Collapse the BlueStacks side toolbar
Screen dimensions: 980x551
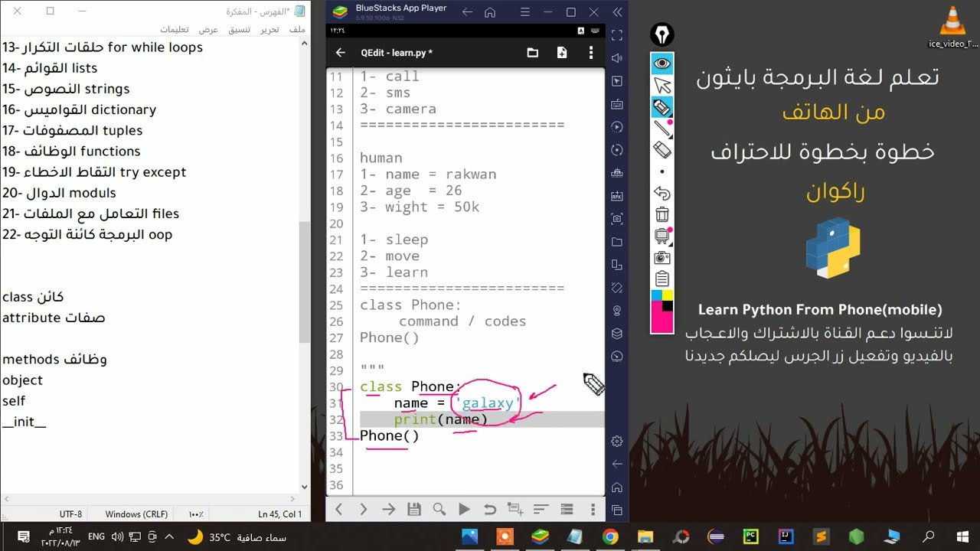(617, 12)
